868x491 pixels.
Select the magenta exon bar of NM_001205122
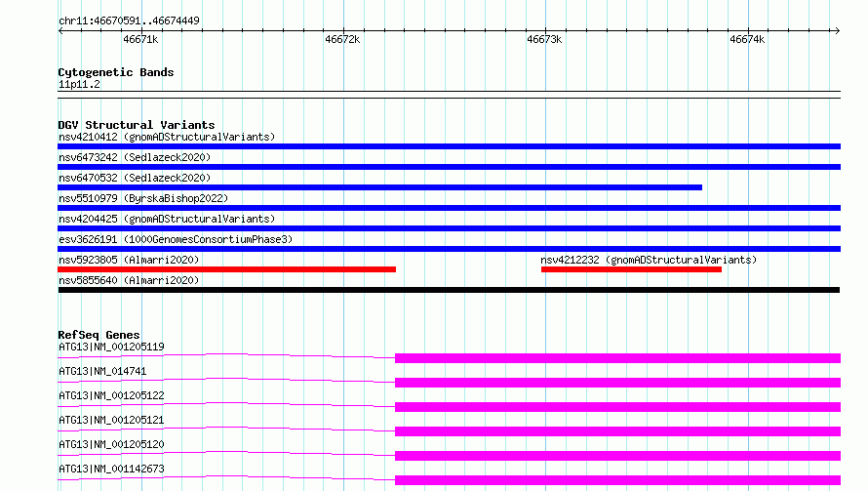pos(617,407)
